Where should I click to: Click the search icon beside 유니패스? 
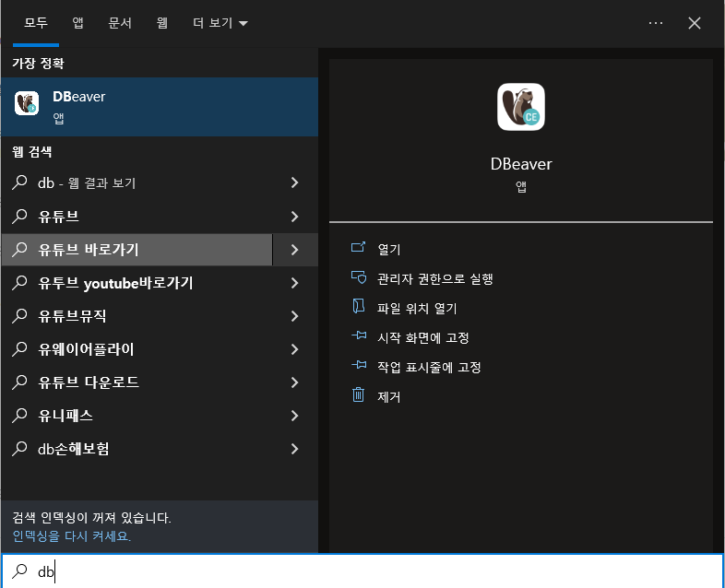tap(19, 416)
